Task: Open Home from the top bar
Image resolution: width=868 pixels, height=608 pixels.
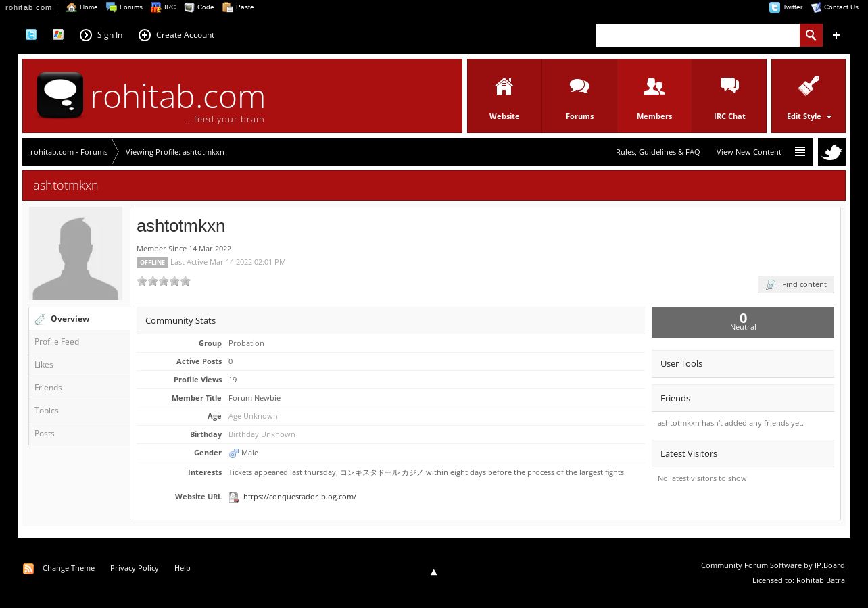Action: (82, 7)
